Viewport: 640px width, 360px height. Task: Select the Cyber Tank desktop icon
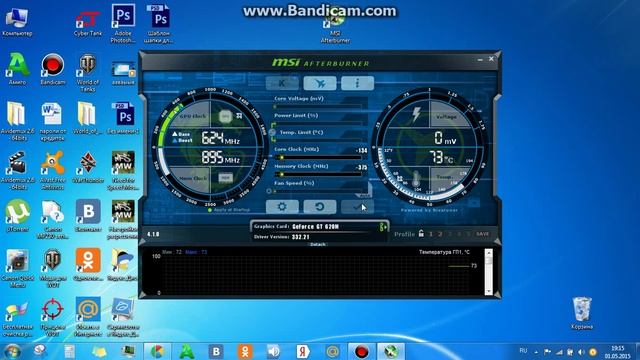click(x=88, y=23)
